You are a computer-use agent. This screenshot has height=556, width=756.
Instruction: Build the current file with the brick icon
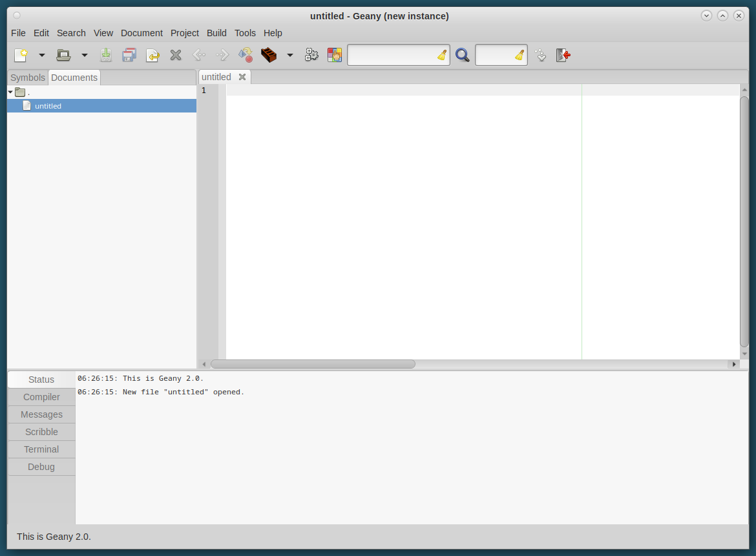point(269,55)
